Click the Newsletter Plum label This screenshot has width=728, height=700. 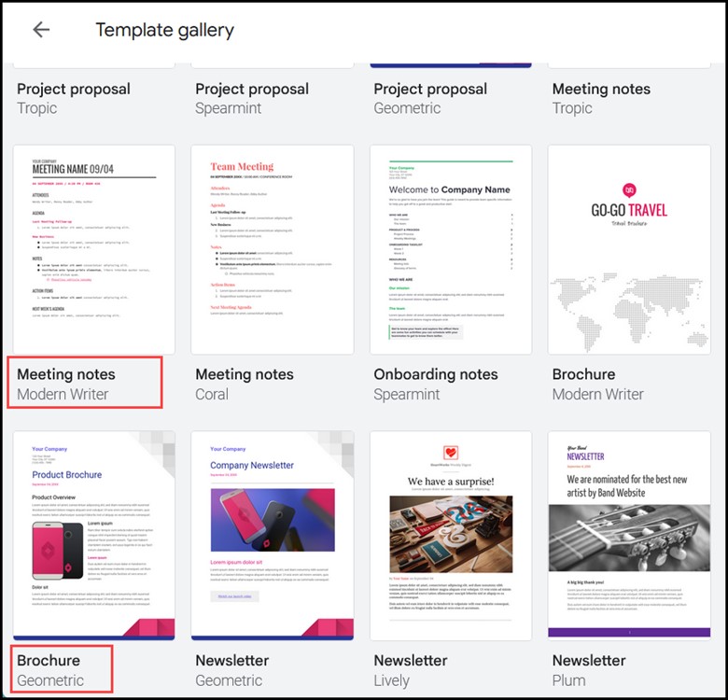click(x=589, y=670)
